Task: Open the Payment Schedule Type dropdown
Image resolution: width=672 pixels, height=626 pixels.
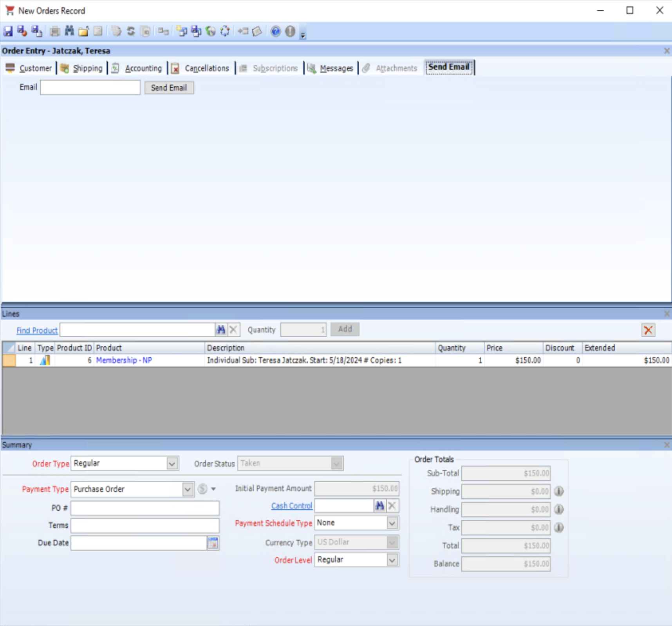Action: (x=392, y=523)
